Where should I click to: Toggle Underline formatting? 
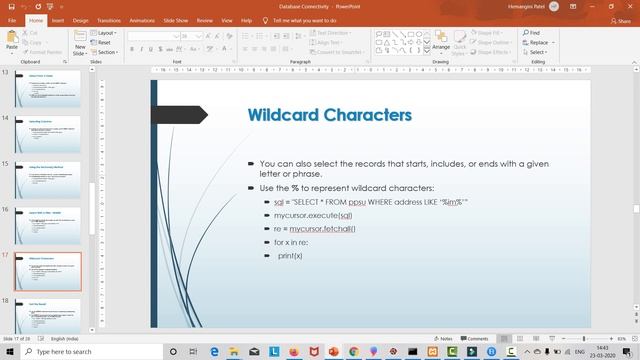tap(151, 49)
